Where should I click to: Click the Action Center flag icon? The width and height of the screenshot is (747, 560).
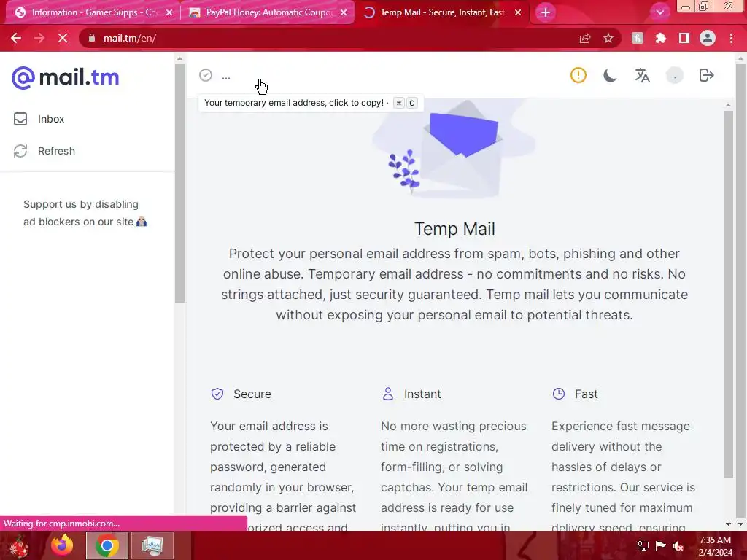tap(660, 545)
